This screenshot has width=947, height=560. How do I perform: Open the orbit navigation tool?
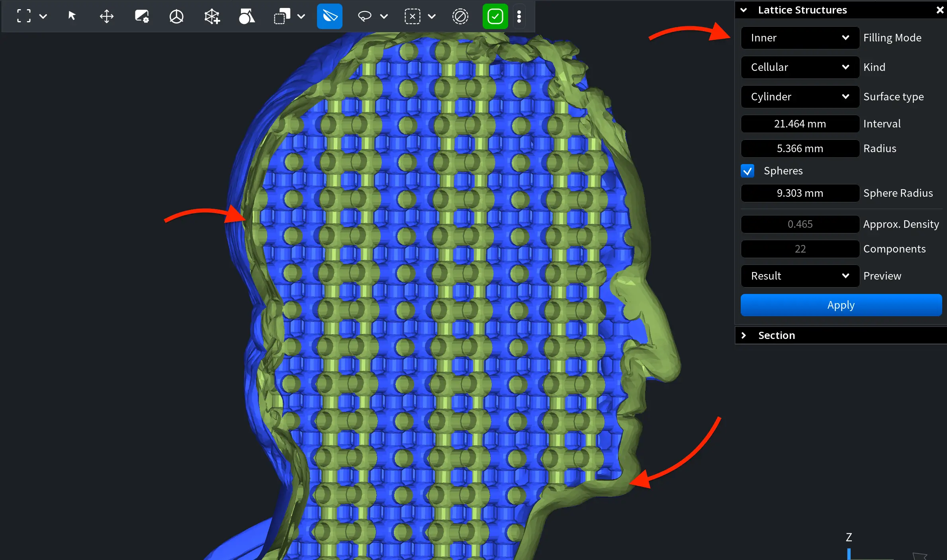(x=176, y=16)
